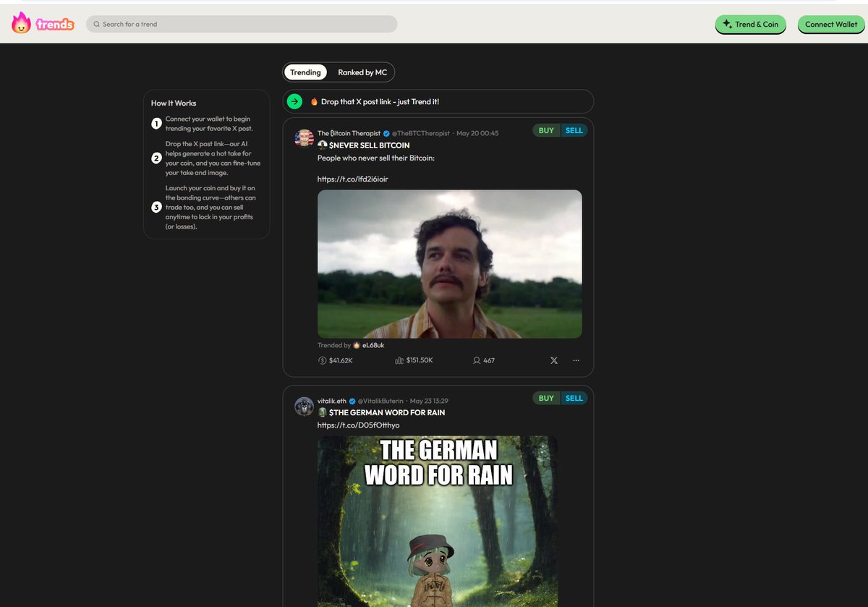Screen dimensions: 868x607
Task: Click the Trend & Coin button
Action: tap(750, 24)
